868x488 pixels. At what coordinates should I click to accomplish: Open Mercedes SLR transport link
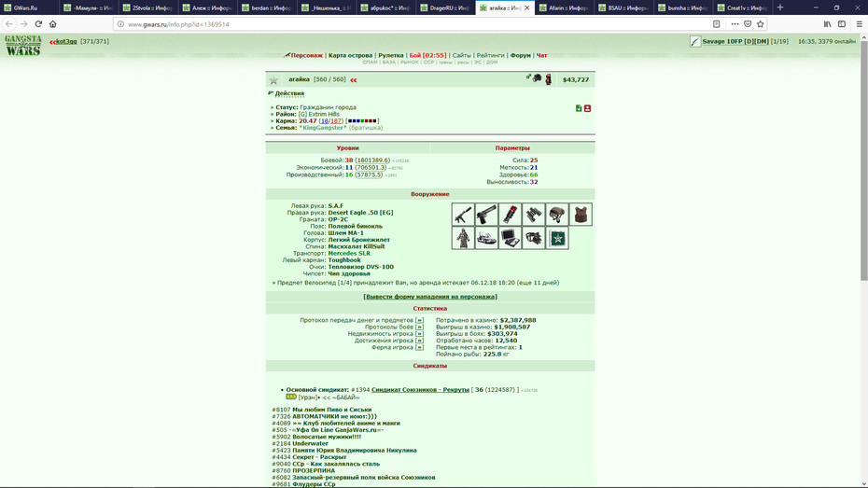point(349,254)
